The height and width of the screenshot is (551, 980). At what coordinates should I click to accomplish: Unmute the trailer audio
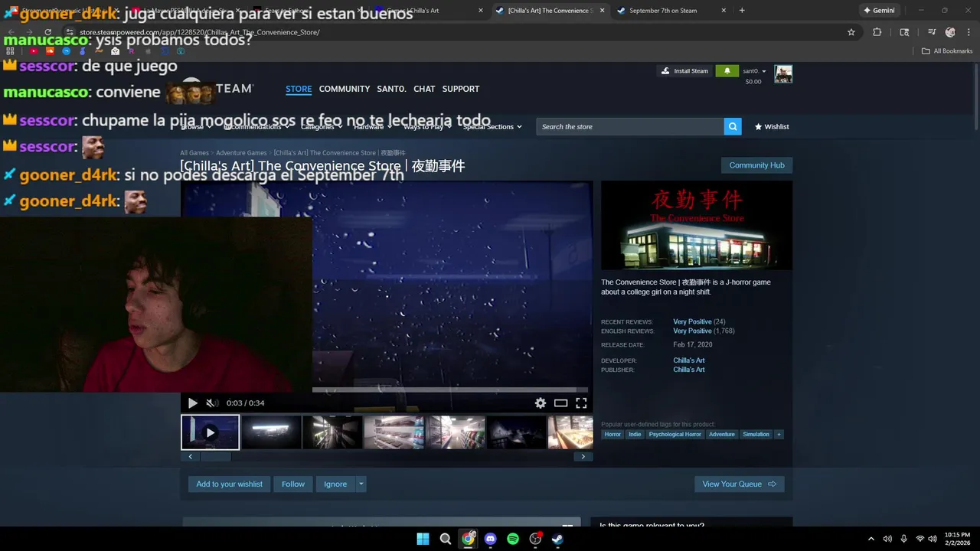(212, 403)
